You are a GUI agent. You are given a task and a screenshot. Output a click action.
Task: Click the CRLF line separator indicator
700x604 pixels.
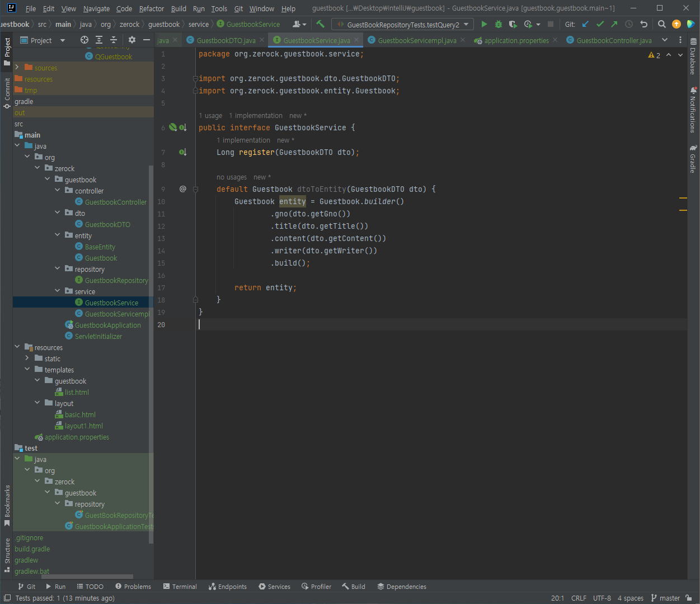click(579, 598)
